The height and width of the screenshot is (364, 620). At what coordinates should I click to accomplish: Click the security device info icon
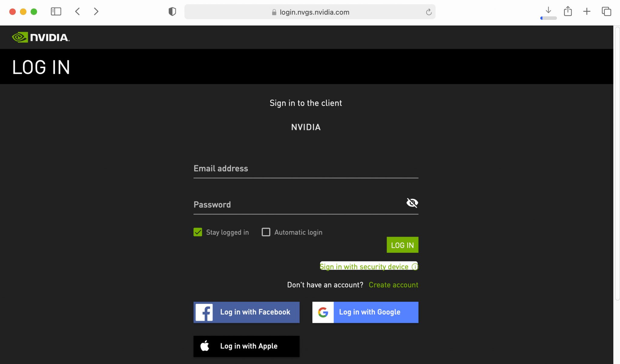point(415,267)
